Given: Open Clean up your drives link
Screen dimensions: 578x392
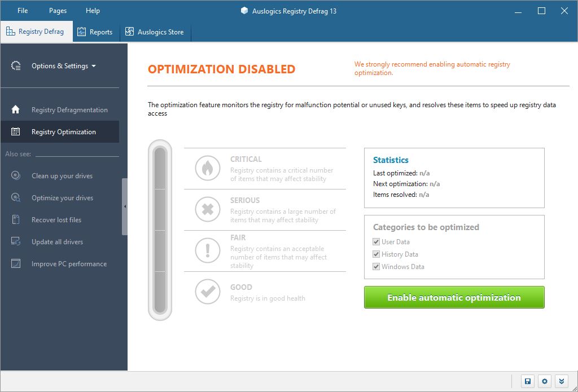Looking at the screenshot, I should 62,176.
